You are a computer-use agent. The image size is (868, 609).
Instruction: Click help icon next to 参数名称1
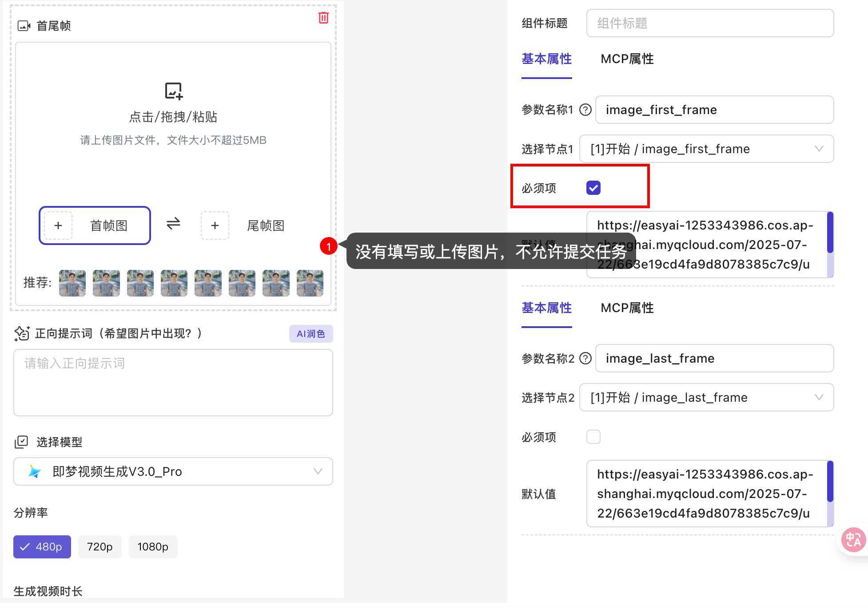click(x=585, y=110)
